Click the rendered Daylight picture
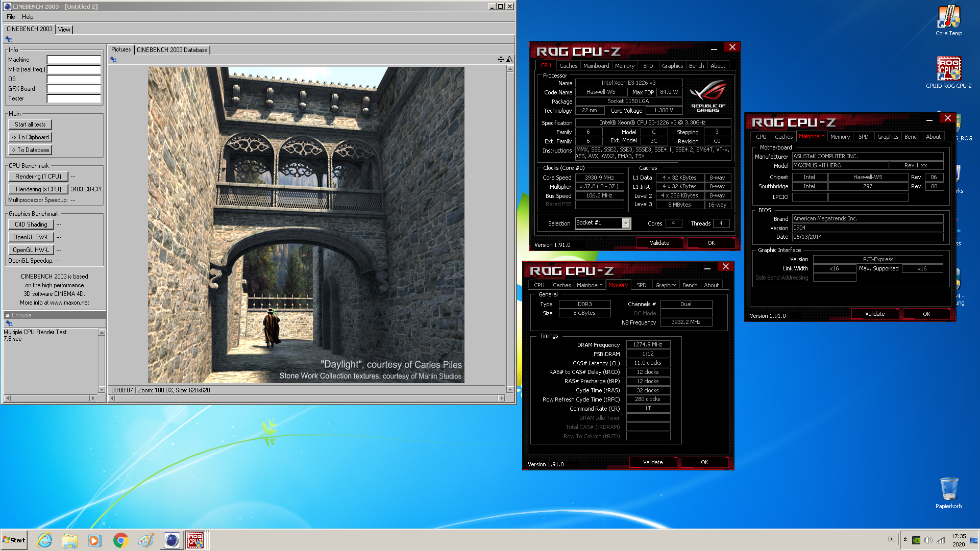This screenshot has height=551, width=980. 306,225
